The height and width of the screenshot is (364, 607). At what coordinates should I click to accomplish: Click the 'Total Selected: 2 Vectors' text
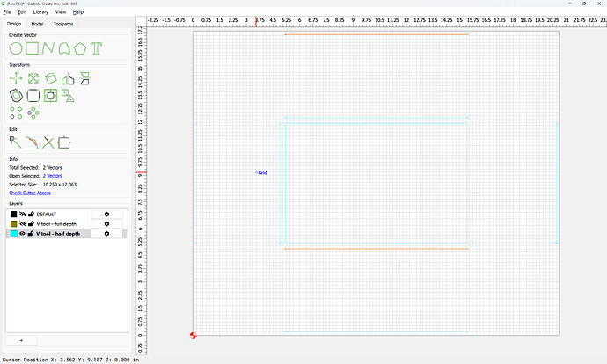click(35, 168)
